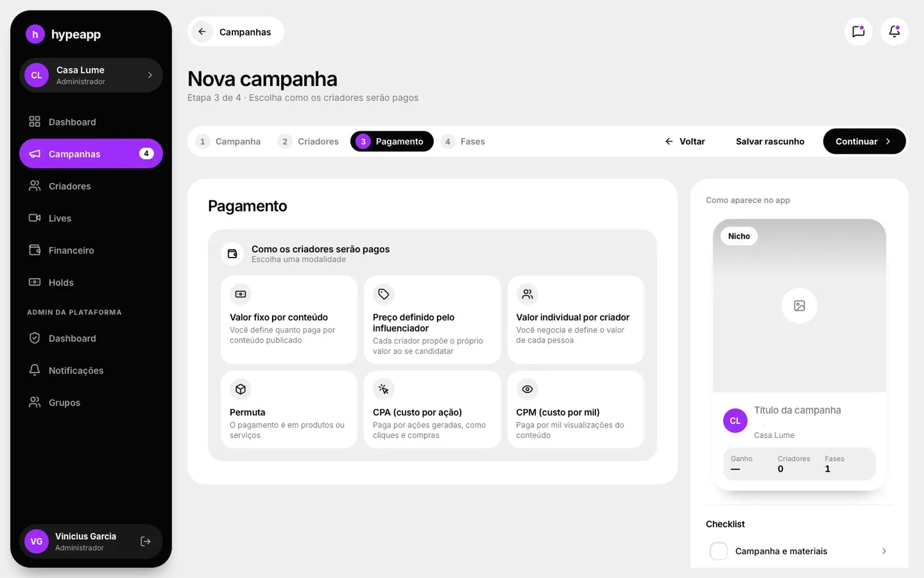924x578 pixels.
Task: Select Valor fixo por conteúdo payment mode
Action: pyautogui.click(x=289, y=320)
